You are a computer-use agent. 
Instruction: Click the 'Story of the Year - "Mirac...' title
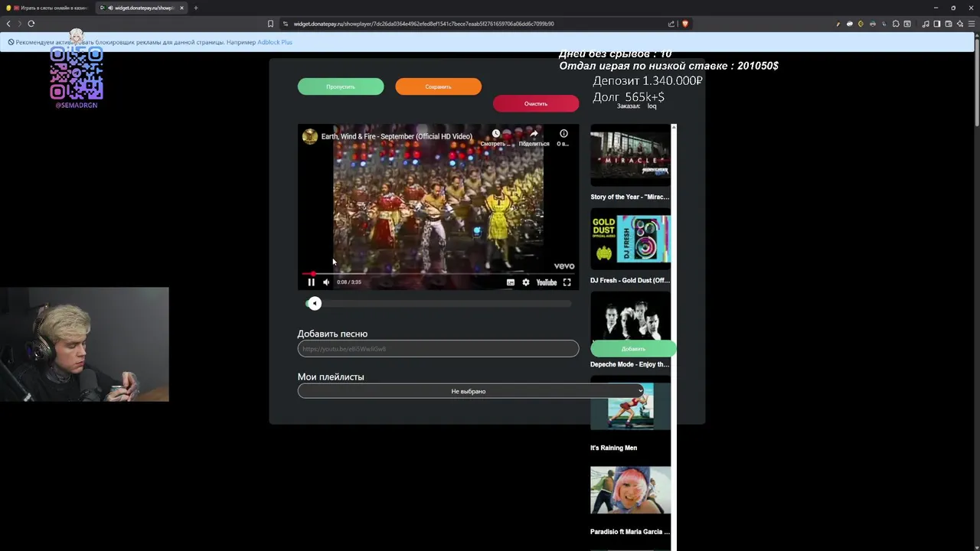coord(629,197)
